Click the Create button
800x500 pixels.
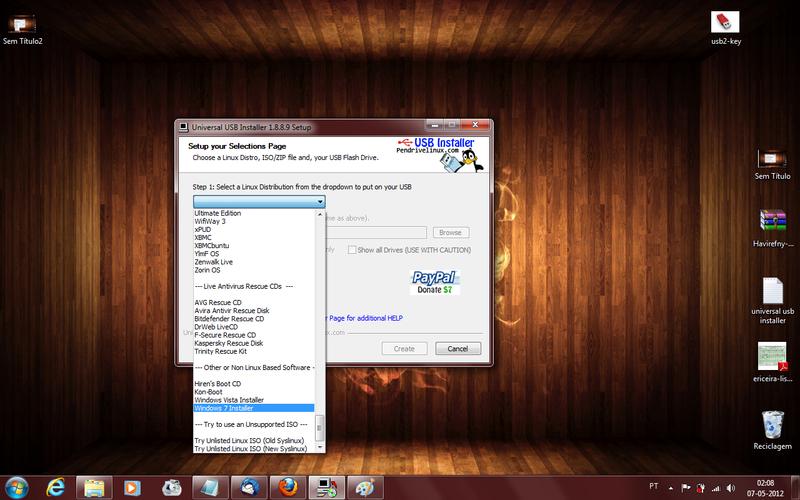click(404, 348)
